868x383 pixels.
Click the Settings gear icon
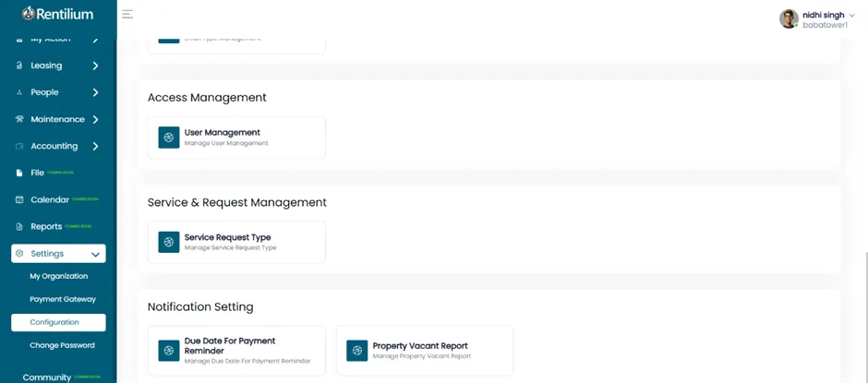pyautogui.click(x=19, y=254)
